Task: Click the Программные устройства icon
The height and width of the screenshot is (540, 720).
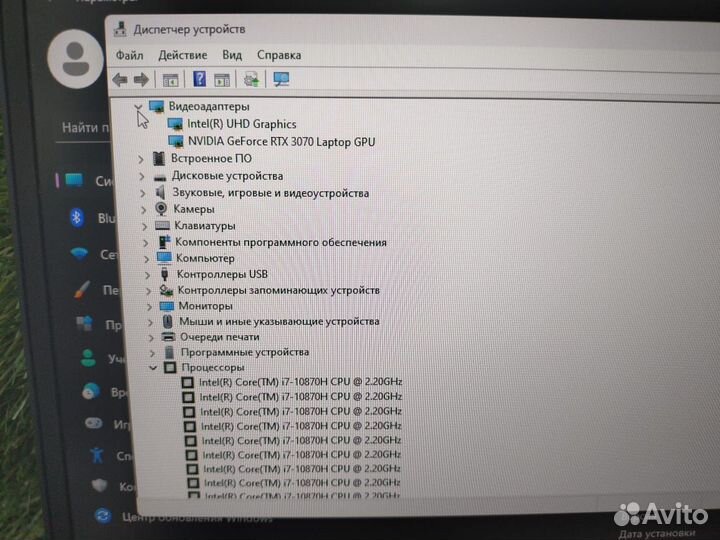Action: click(169, 352)
